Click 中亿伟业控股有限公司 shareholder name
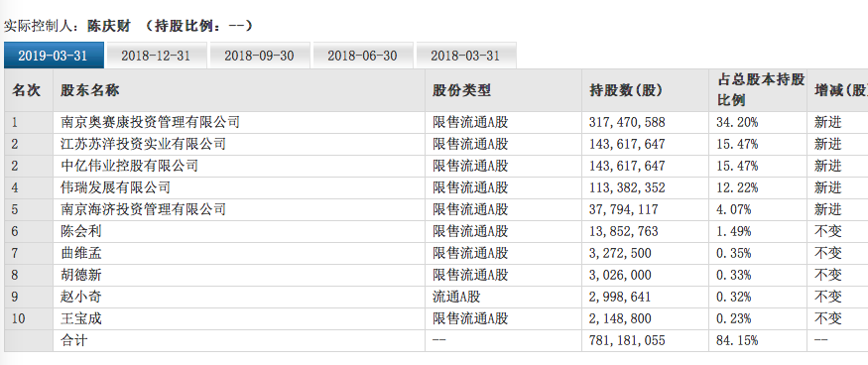This screenshot has height=365, width=868. point(129,166)
